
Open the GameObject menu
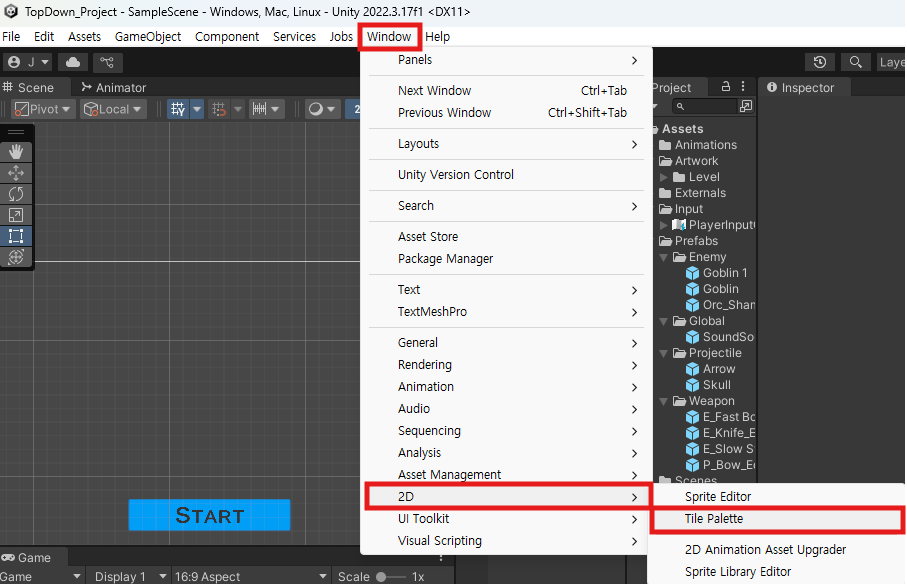point(148,36)
